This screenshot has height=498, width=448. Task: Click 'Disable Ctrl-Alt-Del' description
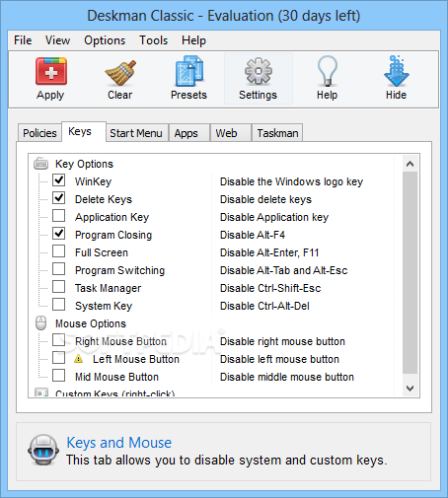(x=264, y=306)
